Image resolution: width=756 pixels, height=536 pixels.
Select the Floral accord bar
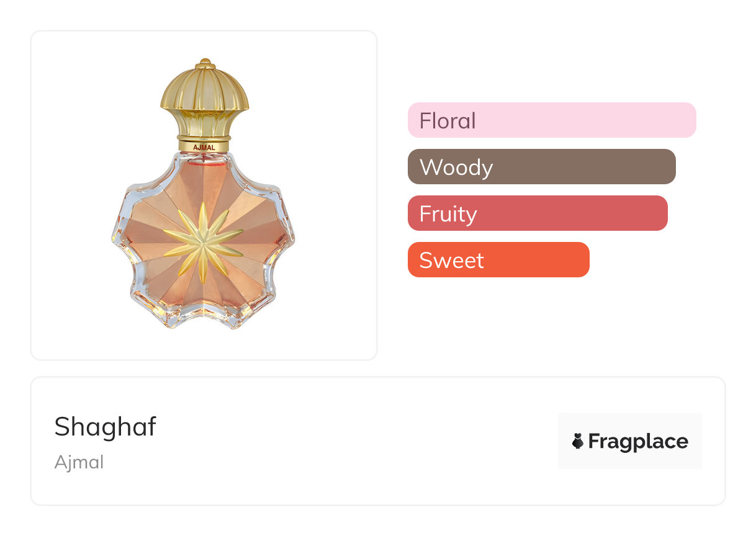click(552, 120)
